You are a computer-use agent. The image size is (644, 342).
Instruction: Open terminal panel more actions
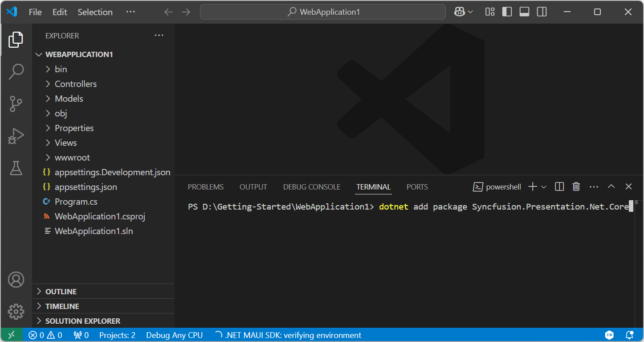coord(594,187)
